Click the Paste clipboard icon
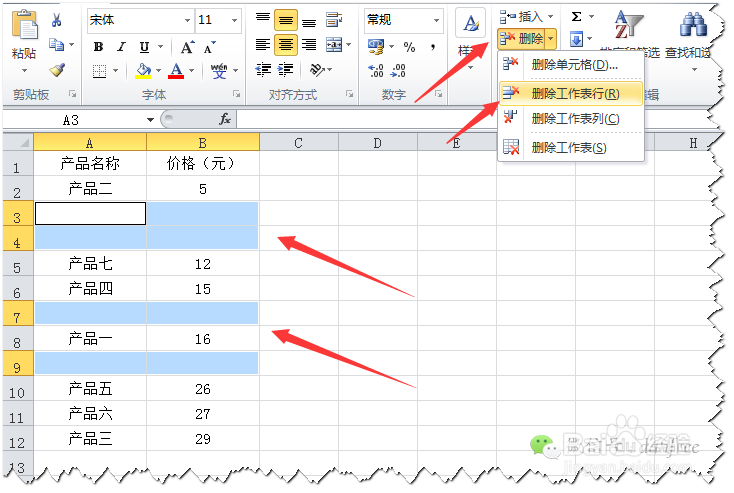 click(24, 24)
